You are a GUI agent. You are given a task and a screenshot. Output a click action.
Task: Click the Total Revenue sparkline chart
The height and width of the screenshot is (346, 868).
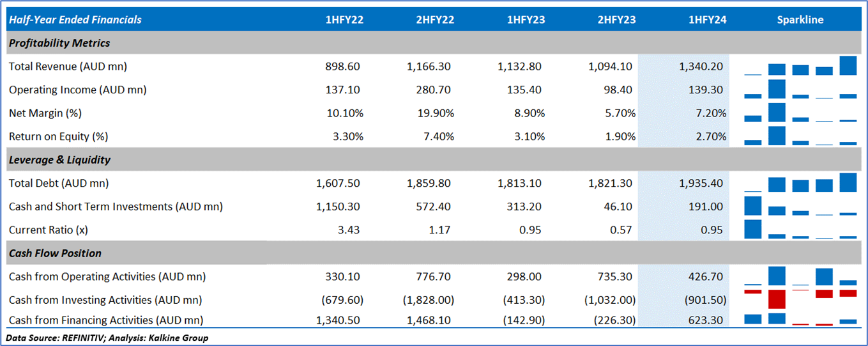click(800, 67)
